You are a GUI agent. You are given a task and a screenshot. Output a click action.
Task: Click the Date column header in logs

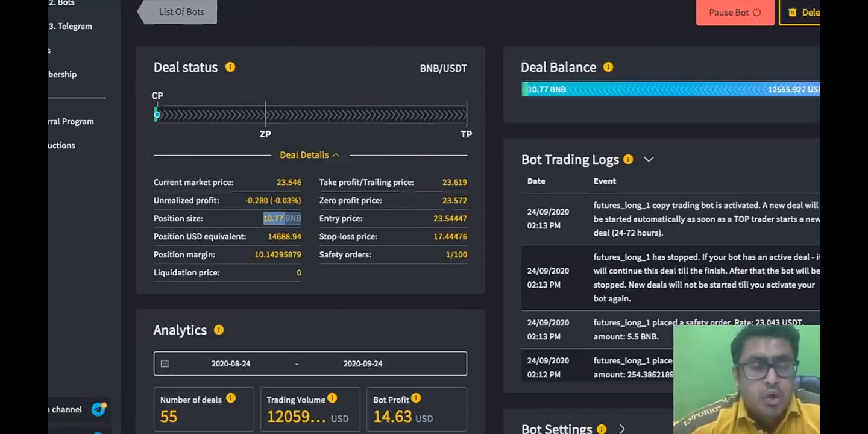pos(536,181)
